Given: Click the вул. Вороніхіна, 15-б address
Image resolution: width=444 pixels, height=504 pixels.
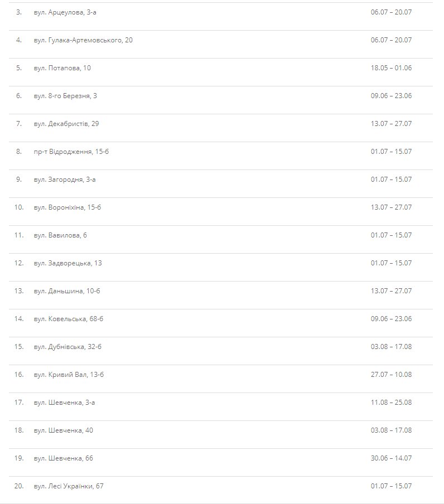Looking at the screenshot, I should click(67, 207).
